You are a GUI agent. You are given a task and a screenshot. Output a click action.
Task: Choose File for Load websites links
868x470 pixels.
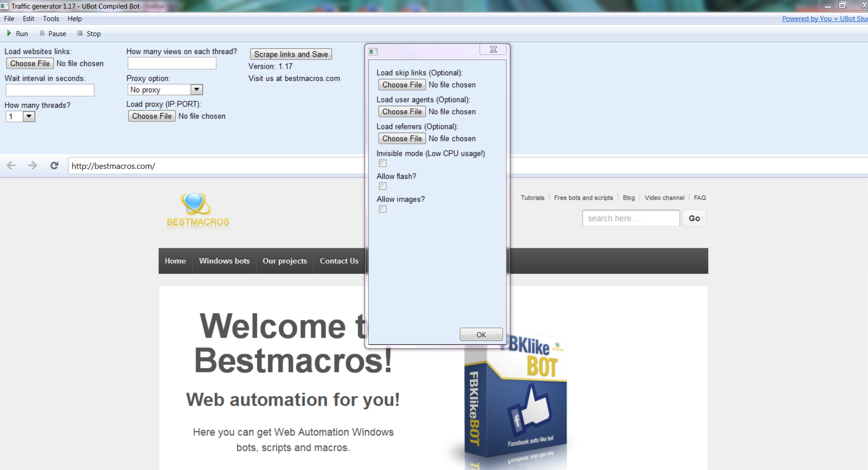click(30, 64)
